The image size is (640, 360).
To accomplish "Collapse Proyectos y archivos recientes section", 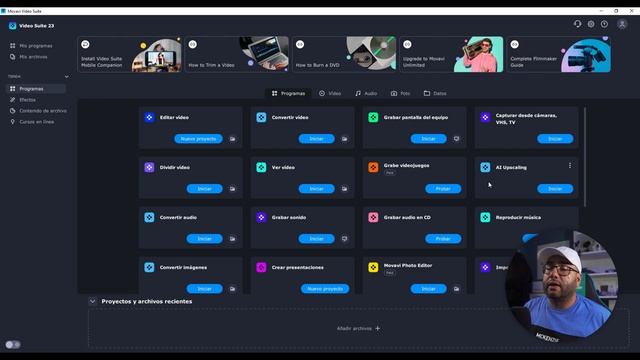I will [x=93, y=302].
